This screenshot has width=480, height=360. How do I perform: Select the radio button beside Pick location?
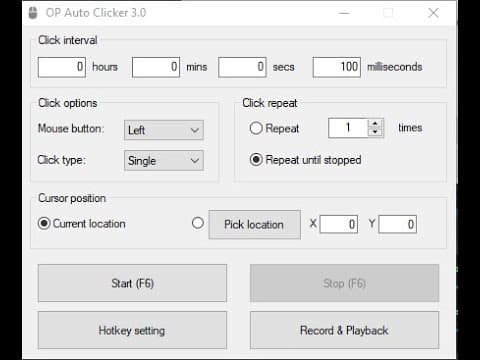coord(198,223)
